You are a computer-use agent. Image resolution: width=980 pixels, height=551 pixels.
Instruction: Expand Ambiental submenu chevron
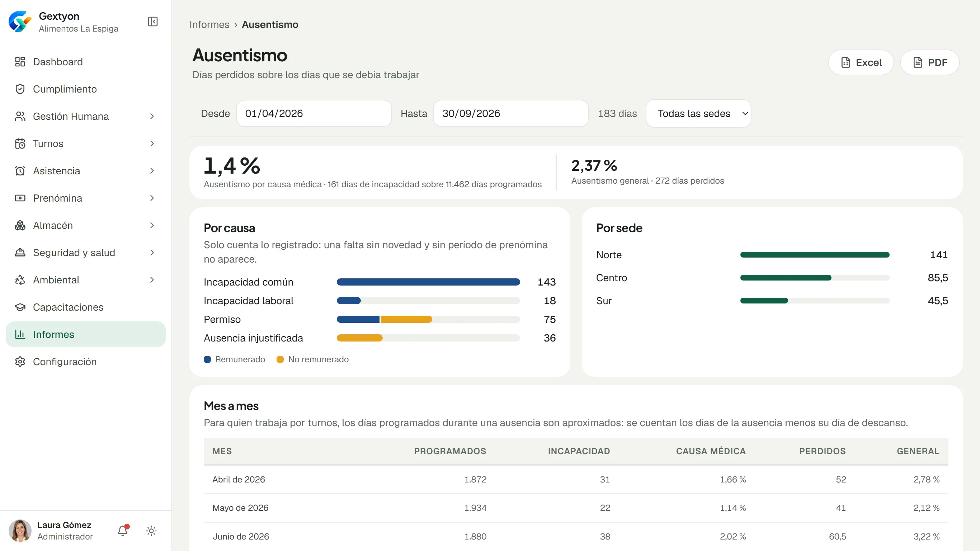click(152, 280)
